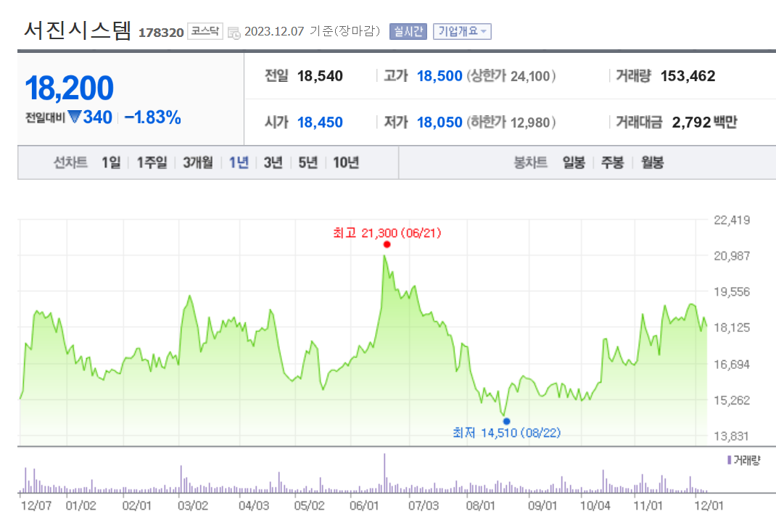
Task: Click the red 최고 high point marker
Action: [x=387, y=244]
